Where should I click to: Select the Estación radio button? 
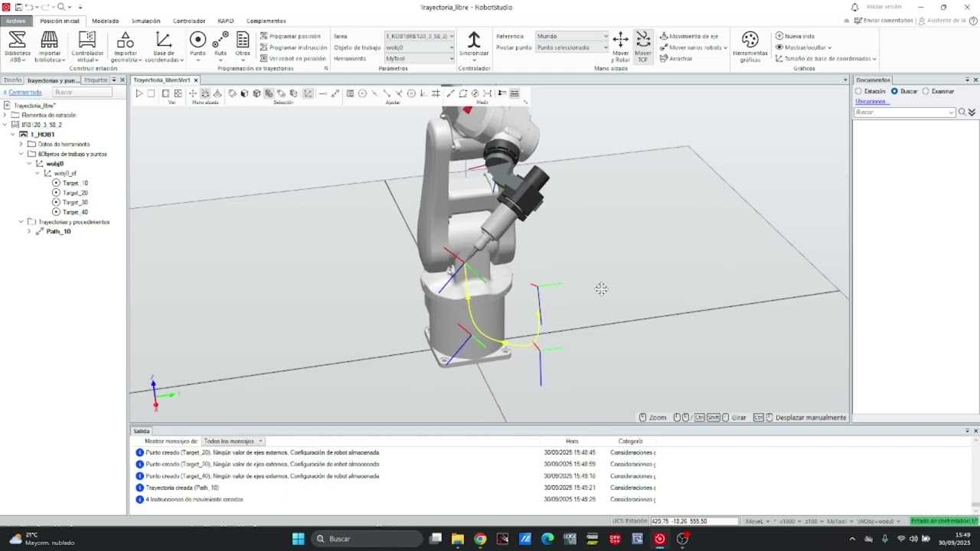(x=858, y=91)
